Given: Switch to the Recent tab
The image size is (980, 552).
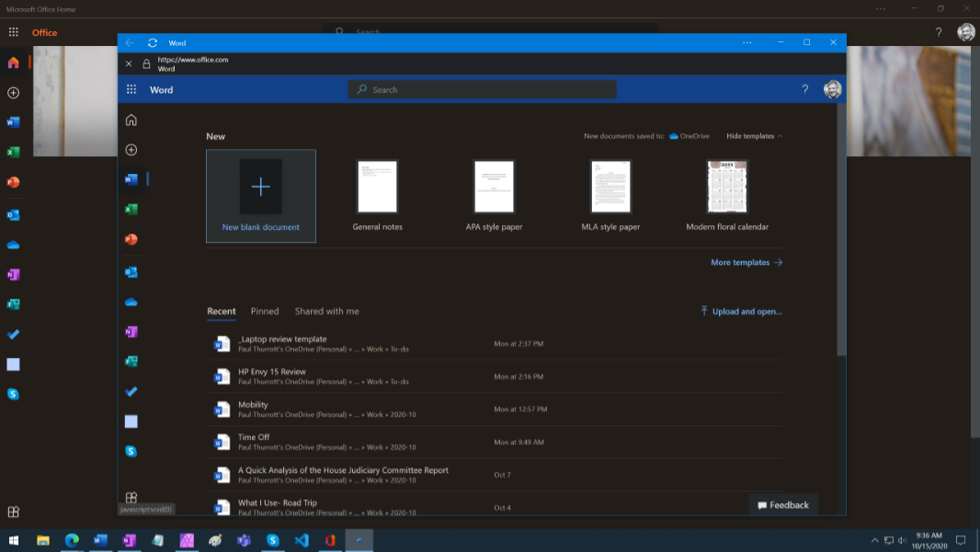Looking at the screenshot, I should point(222,311).
